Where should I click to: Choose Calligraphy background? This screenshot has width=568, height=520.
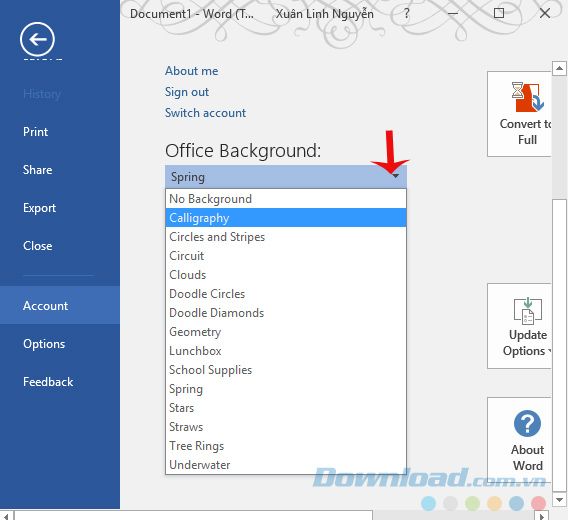click(286, 218)
